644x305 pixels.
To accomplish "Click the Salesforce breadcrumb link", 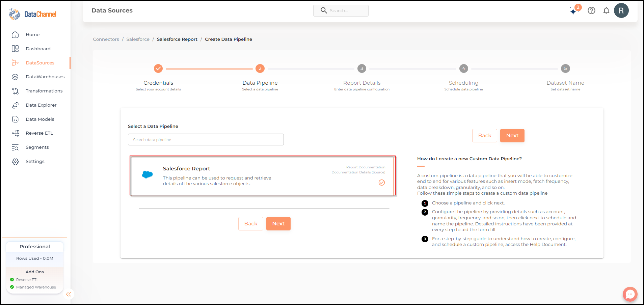I will click(x=138, y=39).
